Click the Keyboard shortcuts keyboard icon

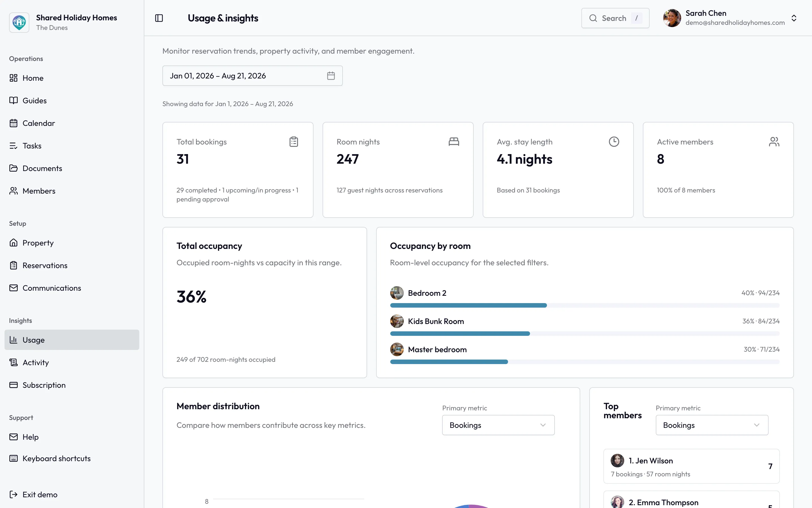pos(14,458)
